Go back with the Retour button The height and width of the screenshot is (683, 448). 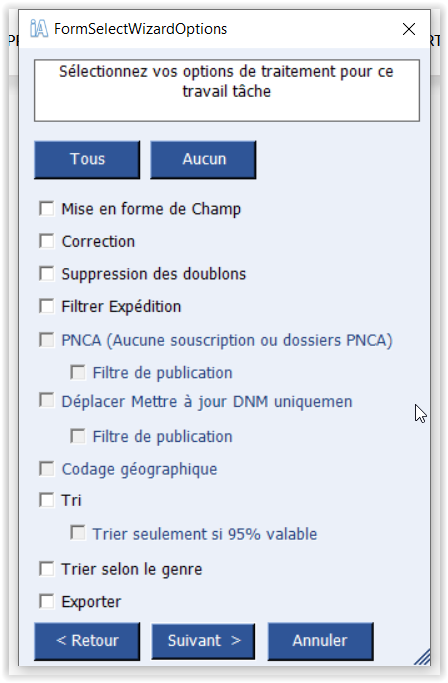tap(87, 641)
